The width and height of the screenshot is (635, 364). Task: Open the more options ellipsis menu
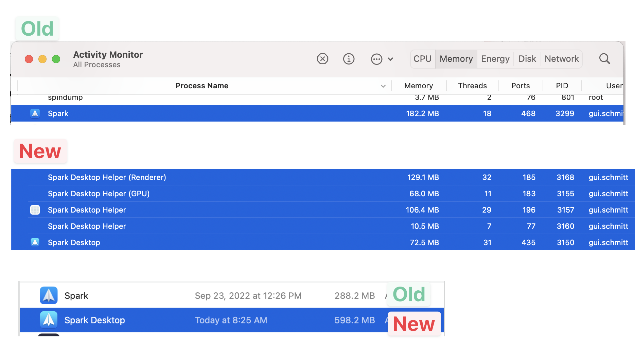(x=376, y=59)
